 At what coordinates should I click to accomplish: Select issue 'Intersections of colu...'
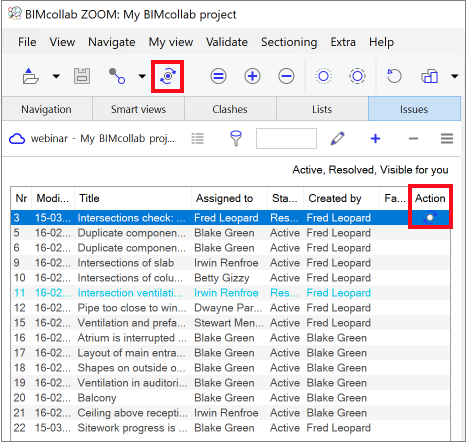[x=230, y=278]
